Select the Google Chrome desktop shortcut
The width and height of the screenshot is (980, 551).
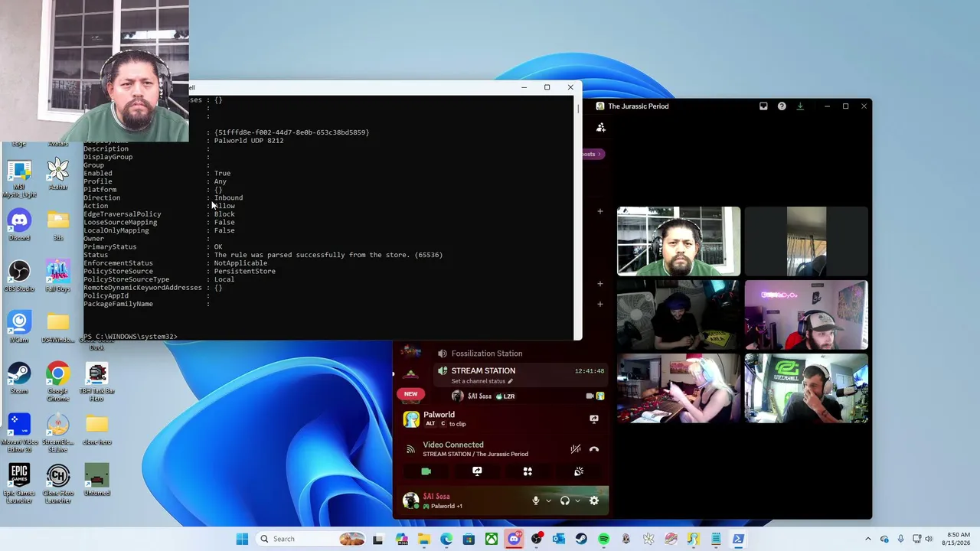tap(58, 382)
